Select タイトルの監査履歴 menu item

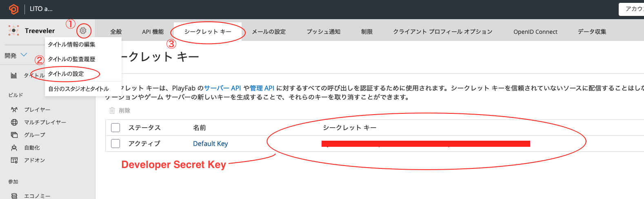pos(83,59)
